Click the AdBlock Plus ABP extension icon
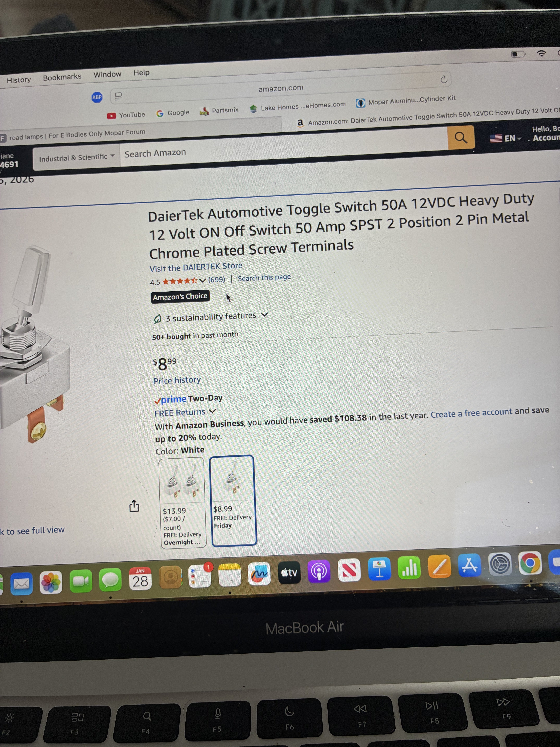 [x=97, y=97]
